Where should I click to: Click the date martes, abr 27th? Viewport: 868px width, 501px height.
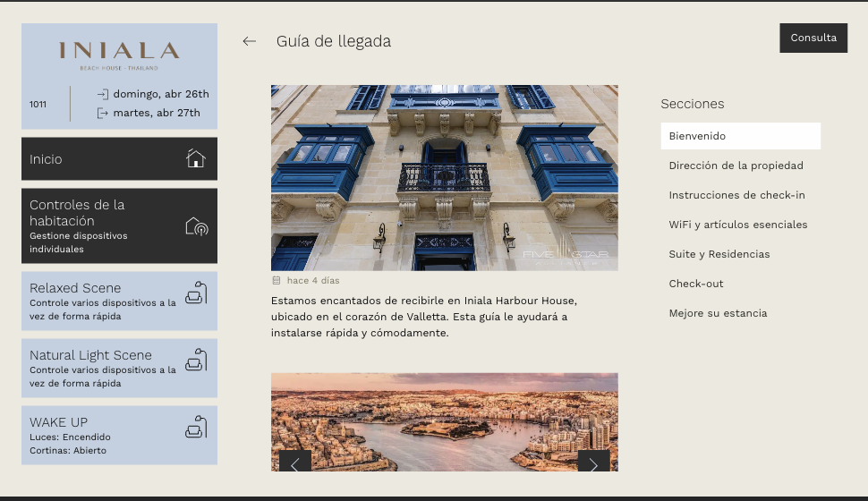coord(157,113)
